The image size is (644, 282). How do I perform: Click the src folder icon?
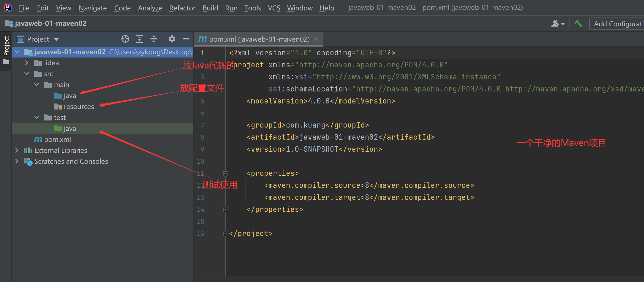pyautogui.click(x=38, y=74)
